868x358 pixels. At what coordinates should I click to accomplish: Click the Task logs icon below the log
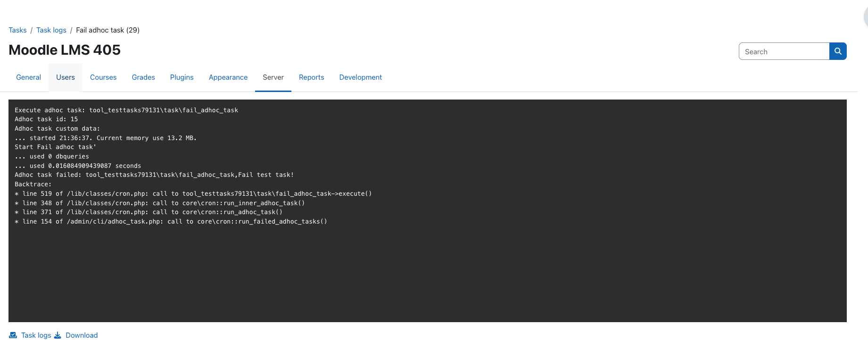coord(13,335)
